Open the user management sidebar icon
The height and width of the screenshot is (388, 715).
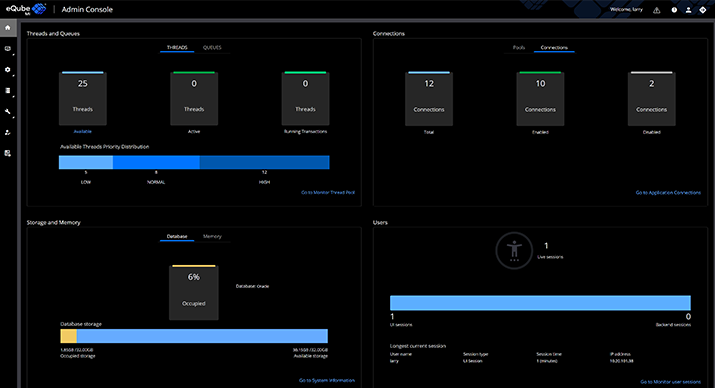[x=7, y=133]
